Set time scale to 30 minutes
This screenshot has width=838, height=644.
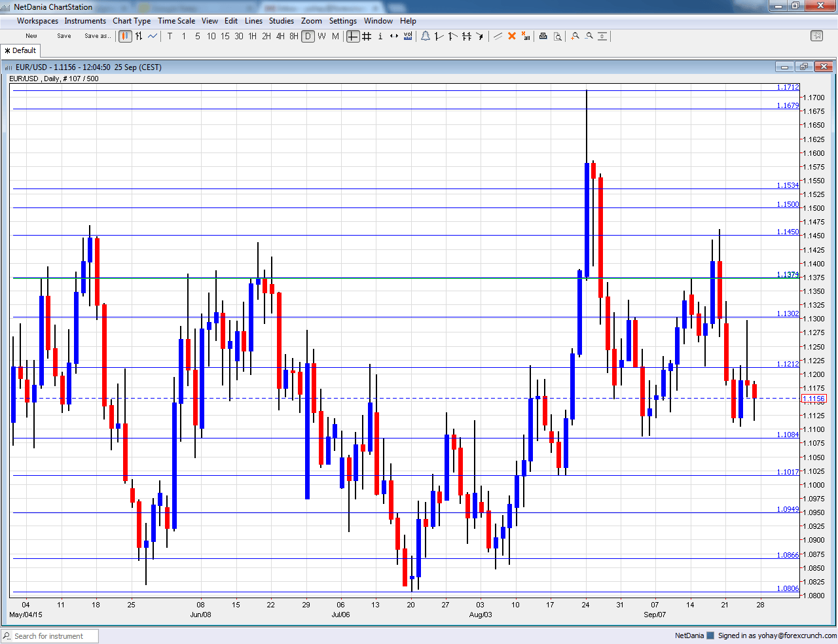[239, 36]
